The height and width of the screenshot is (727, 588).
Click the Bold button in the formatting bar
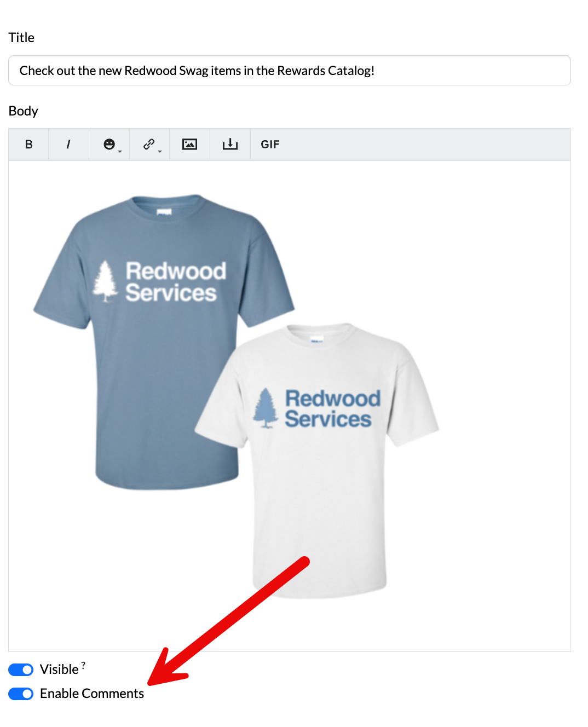click(28, 144)
